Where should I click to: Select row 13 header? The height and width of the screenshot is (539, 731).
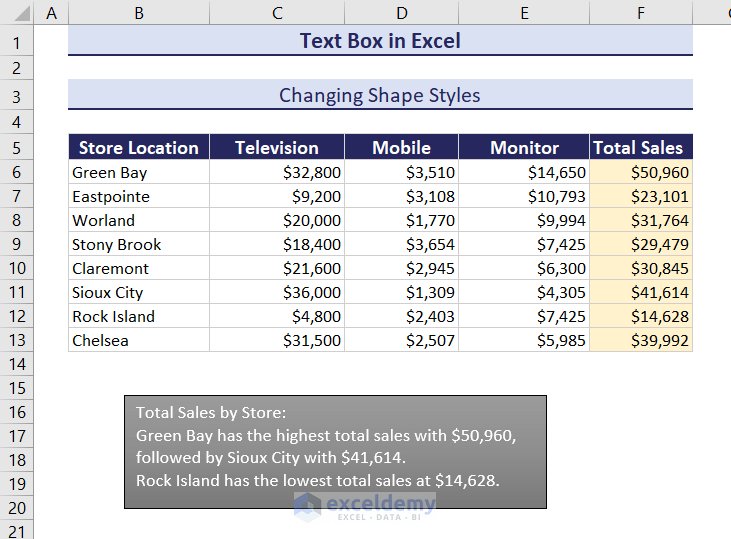pos(17,340)
